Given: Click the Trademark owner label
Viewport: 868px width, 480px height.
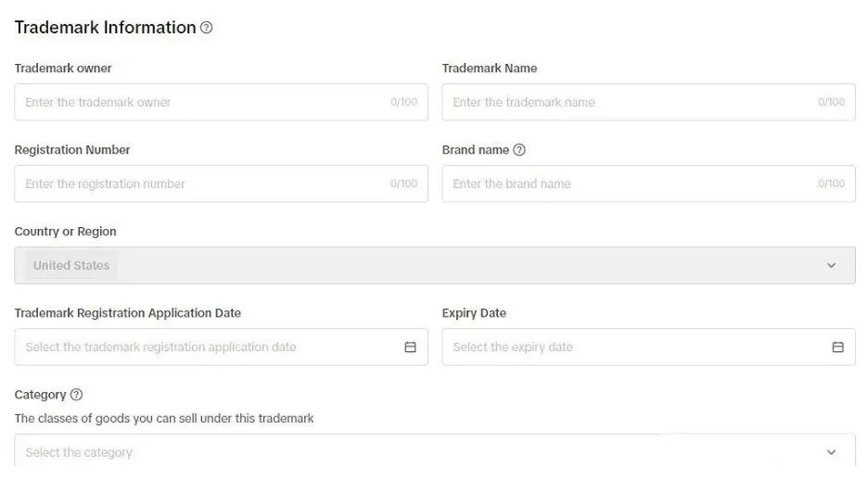Looking at the screenshot, I should coord(62,68).
